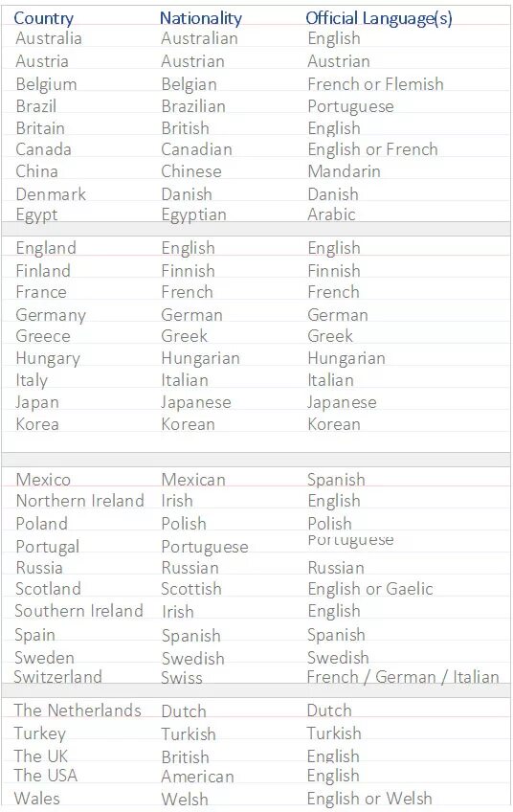Click the Country column header
513x812 pixels.
tap(43, 18)
